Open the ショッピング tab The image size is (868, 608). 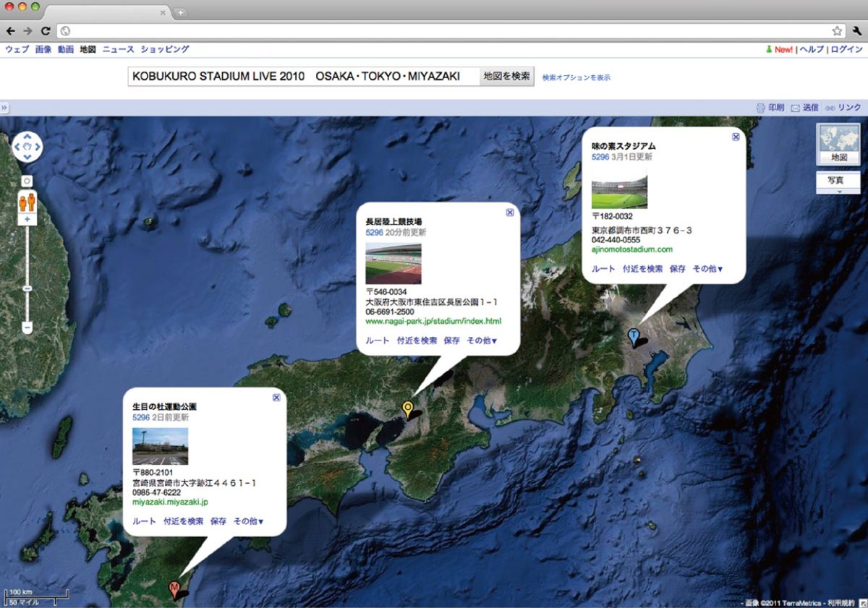165,49
